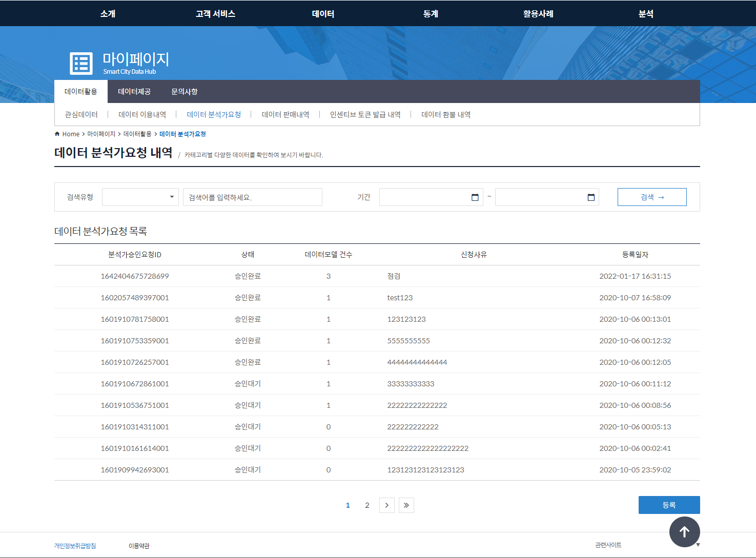Go to page 2 of results
Screen dimensions: 756x558
[x=367, y=505]
